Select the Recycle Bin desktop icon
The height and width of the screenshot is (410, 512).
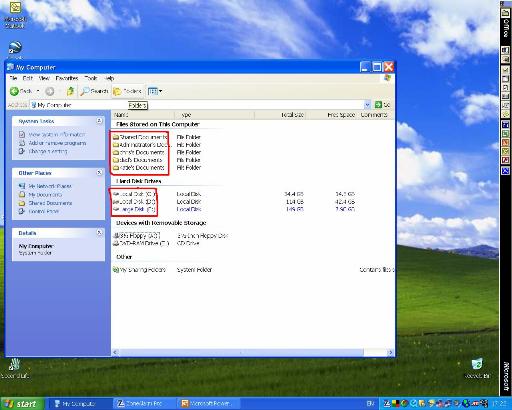pyautogui.click(x=478, y=368)
